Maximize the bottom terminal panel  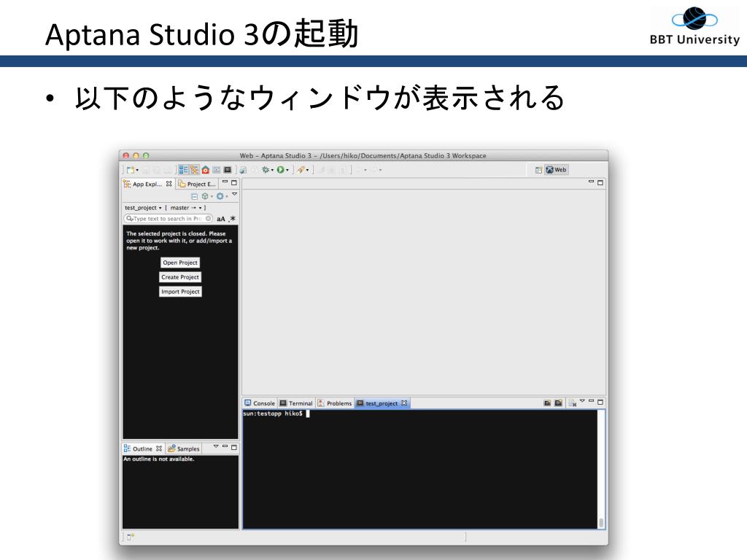point(600,402)
